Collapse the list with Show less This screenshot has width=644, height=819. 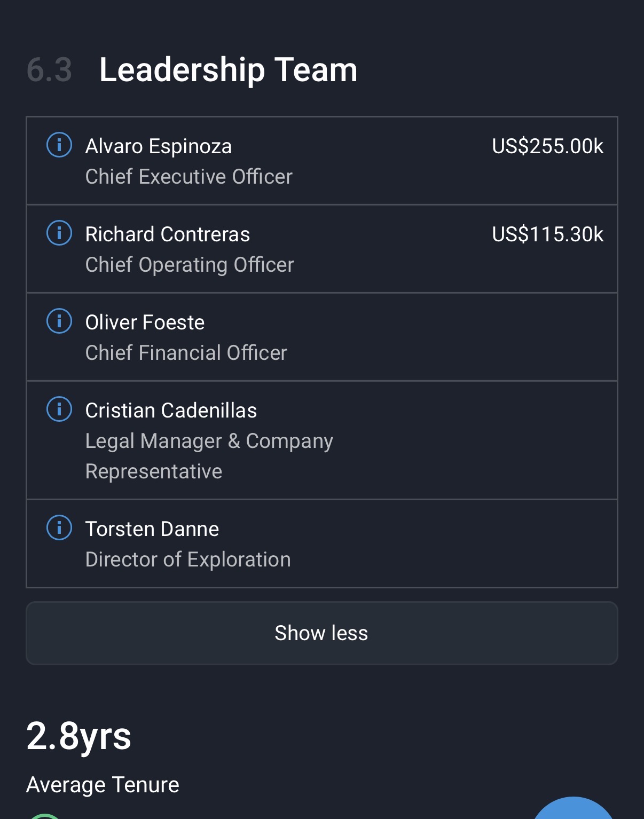[x=321, y=633]
